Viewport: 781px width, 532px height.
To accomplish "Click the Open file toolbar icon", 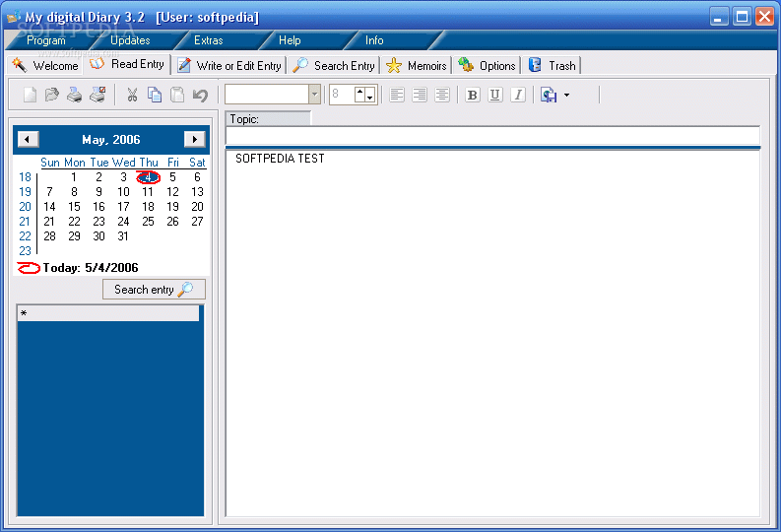I will (52, 95).
